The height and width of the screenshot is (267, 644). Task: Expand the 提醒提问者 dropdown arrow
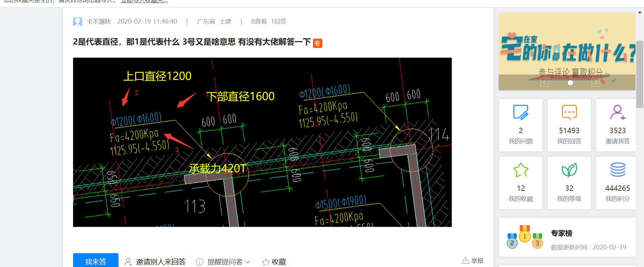point(248,262)
